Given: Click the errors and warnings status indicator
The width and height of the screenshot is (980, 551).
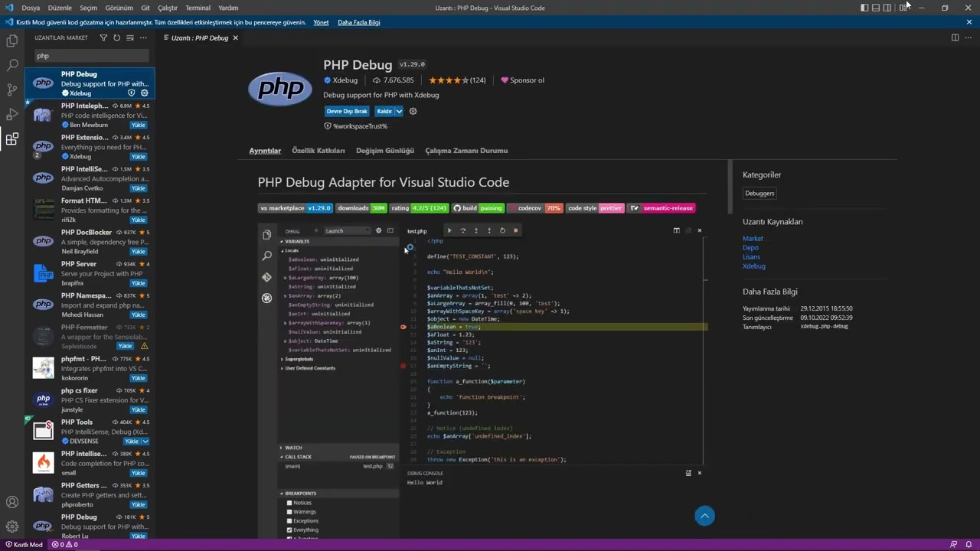Looking at the screenshot, I should pos(64,545).
